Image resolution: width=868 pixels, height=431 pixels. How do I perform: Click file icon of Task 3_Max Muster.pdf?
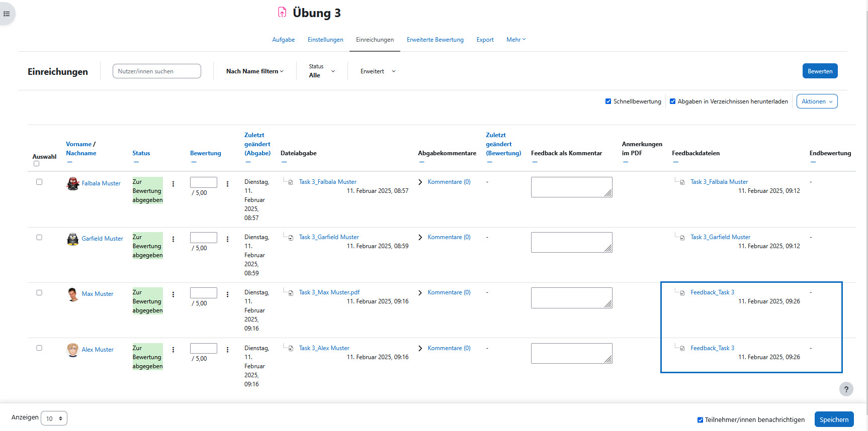coord(291,293)
